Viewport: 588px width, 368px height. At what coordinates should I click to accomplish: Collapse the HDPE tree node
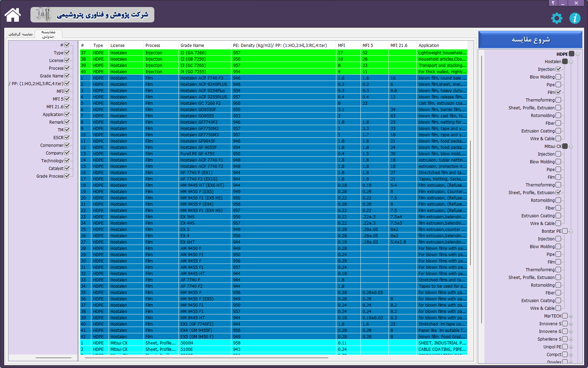[x=577, y=54]
